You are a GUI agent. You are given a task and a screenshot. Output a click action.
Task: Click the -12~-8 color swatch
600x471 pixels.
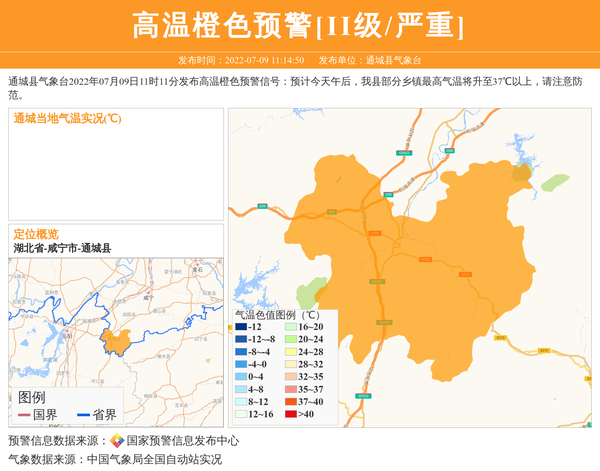tap(241, 339)
